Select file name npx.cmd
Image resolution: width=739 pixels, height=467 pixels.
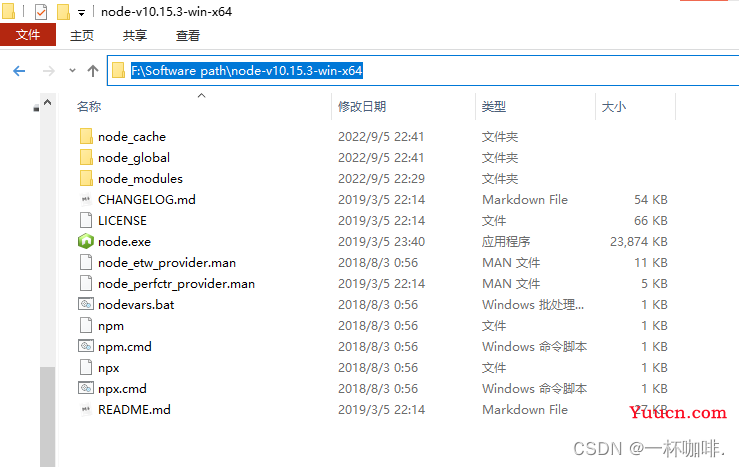[x=122, y=389]
